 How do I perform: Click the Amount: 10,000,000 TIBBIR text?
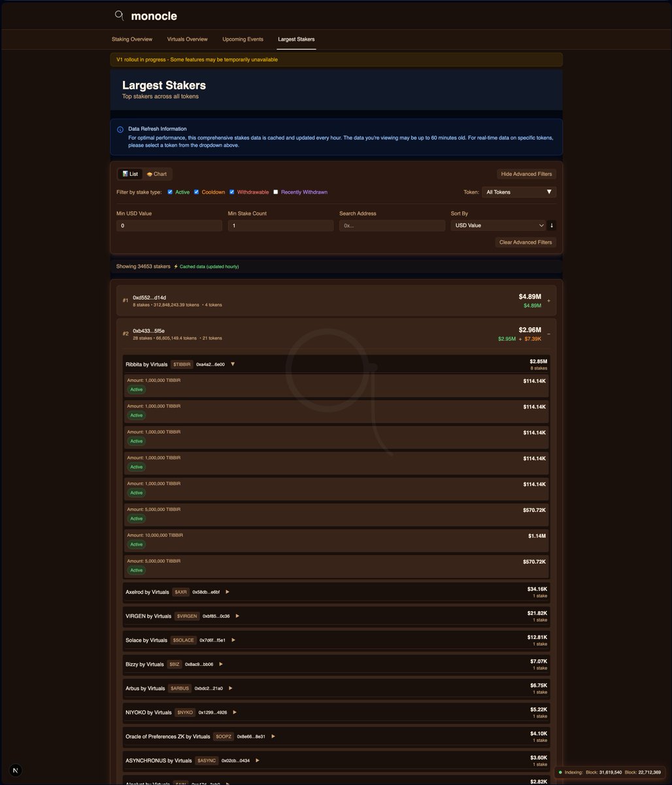(x=155, y=535)
